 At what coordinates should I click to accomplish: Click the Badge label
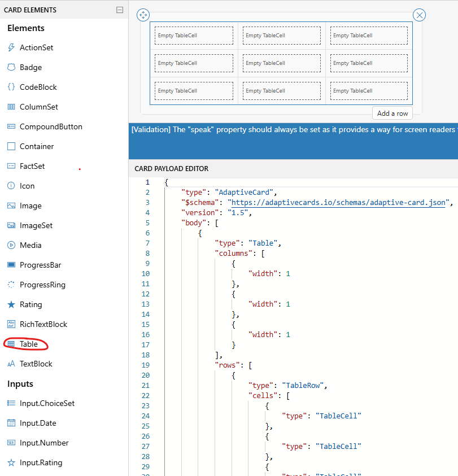click(x=30, y=67)
